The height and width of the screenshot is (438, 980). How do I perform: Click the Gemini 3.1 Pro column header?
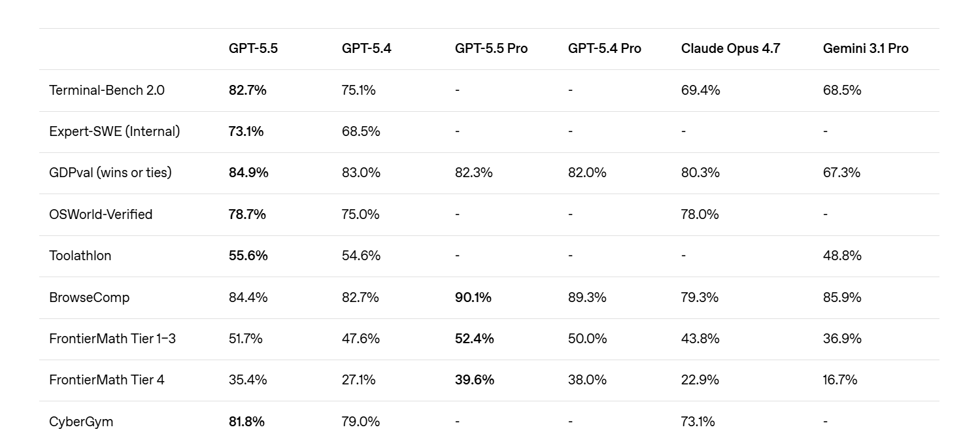865,48
